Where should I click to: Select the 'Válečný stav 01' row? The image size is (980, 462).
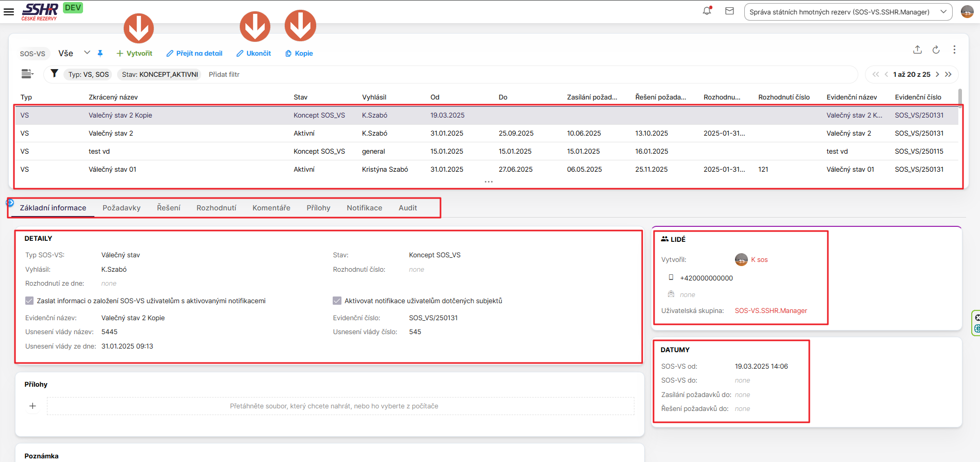pos(112,169)
